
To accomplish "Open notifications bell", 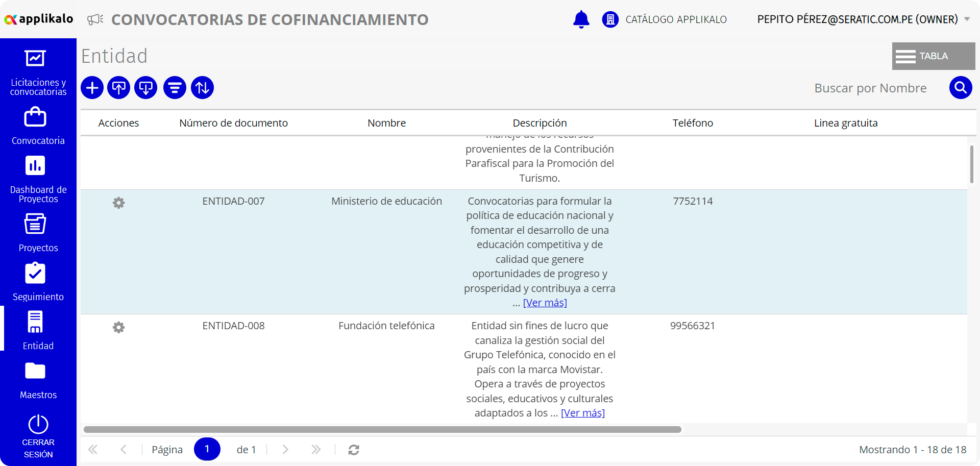I will [x=581, y=19].
